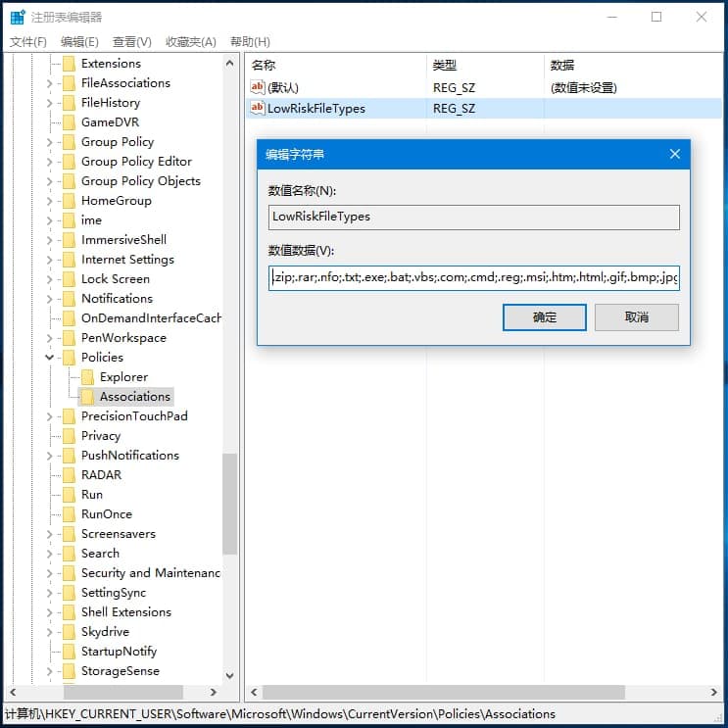This screenshot has height=728, width=728.
Task: Click in the 数值数据(V) value data field
Action: [x=474, y=277]
